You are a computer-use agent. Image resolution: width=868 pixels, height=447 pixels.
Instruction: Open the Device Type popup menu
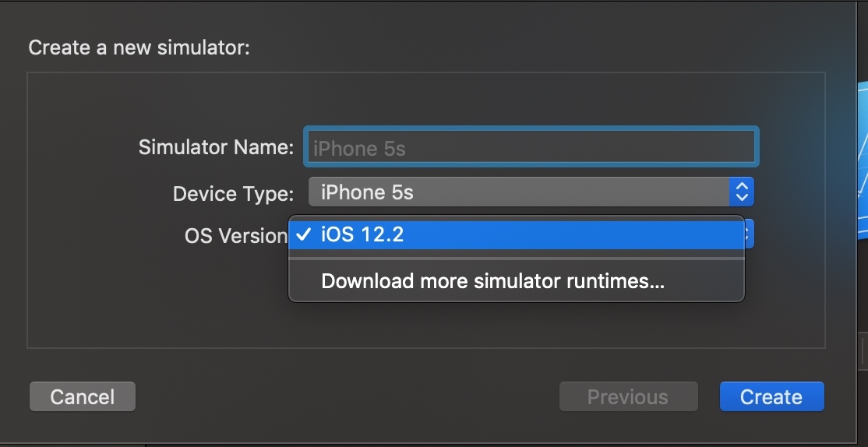pos(531,192)
